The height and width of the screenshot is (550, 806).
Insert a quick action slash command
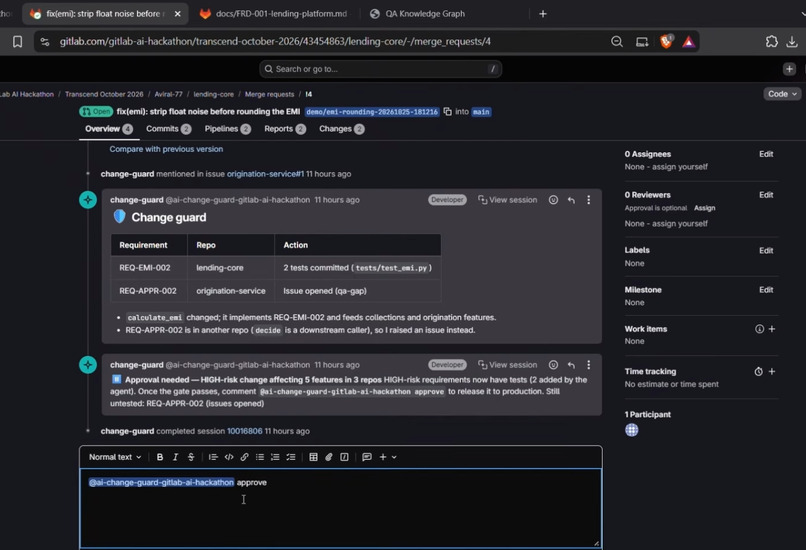(x=344, y=457)
